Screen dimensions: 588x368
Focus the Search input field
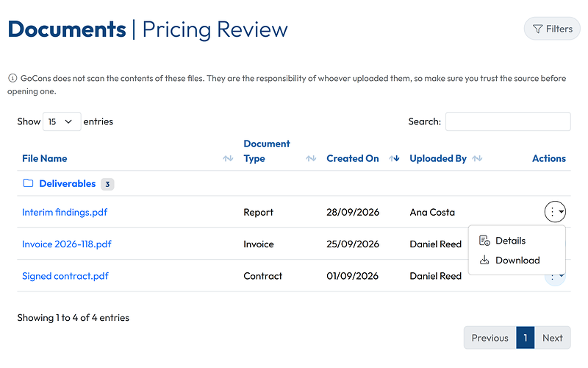[x=508, y=121]
